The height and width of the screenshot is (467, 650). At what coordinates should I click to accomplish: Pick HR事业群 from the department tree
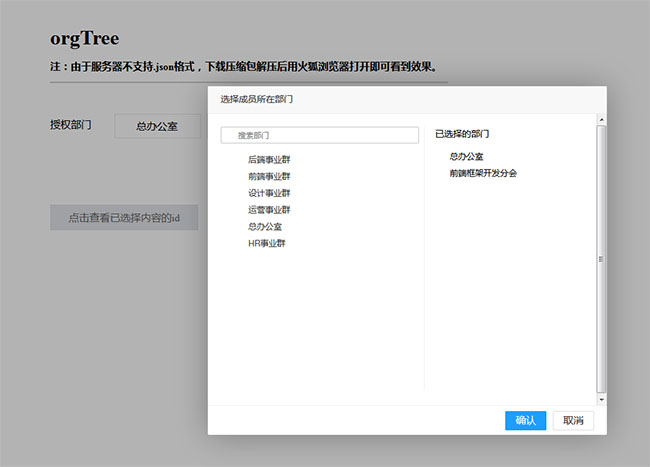pyautogui.click(x=267, y=243)
